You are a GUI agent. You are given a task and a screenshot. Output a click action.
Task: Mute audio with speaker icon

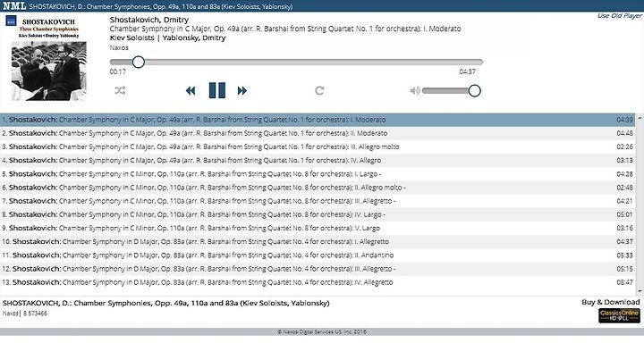click(415, 91)
